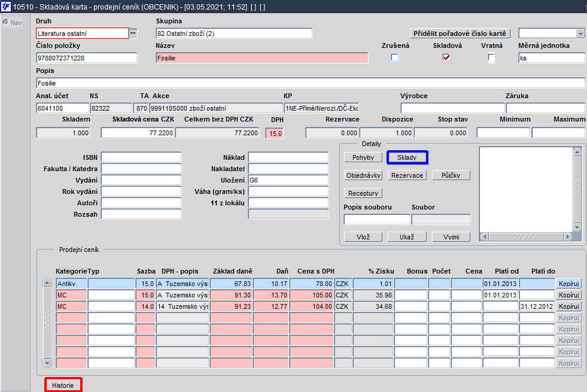Viewport: 587px width, 392px height.
Task: Click the up arrow of the Detaily list scrollbar
Action: [577, 152]
